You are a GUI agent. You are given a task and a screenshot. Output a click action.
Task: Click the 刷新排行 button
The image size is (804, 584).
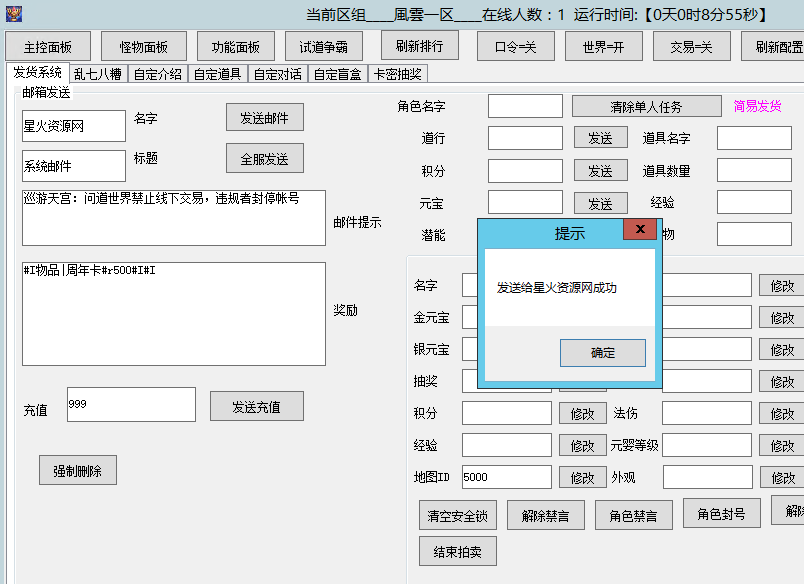pos(420,44)
